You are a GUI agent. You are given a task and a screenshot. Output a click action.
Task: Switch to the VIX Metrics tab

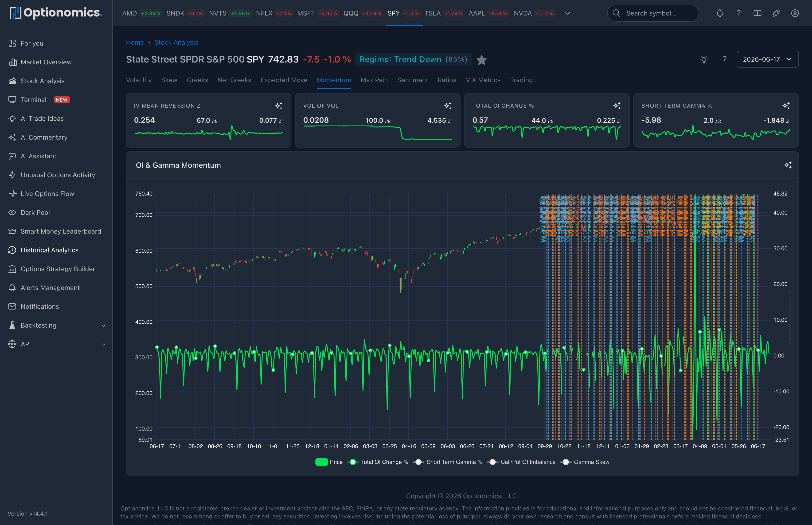483,80
